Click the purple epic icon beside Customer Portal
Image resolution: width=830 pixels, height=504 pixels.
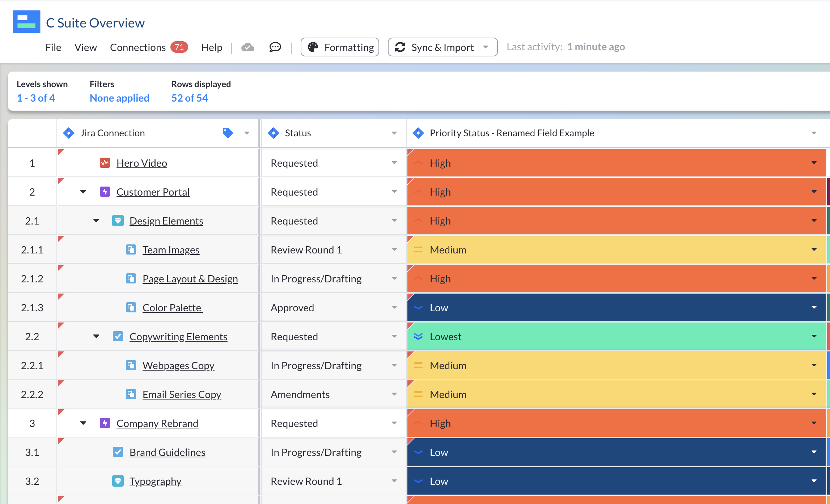click(x=105, y=192)
